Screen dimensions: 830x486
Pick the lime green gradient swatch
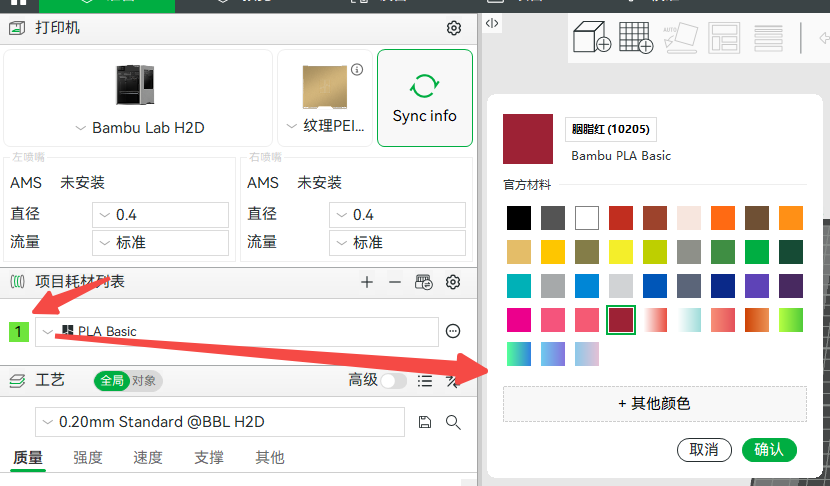[x=791, y=320]
